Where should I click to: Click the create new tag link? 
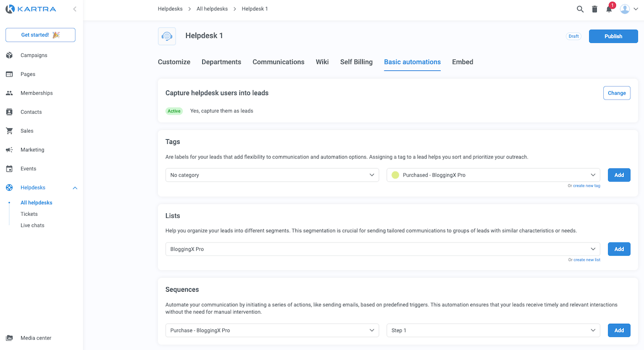pos(587,186)
